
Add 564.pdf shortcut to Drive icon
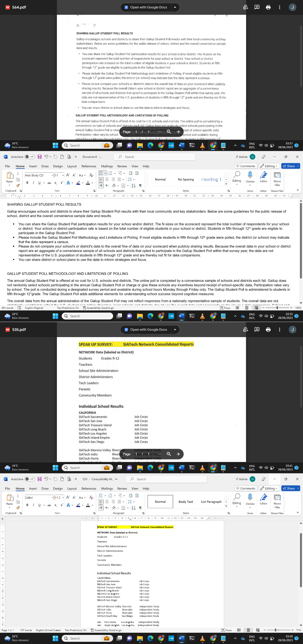click(245, 7)
